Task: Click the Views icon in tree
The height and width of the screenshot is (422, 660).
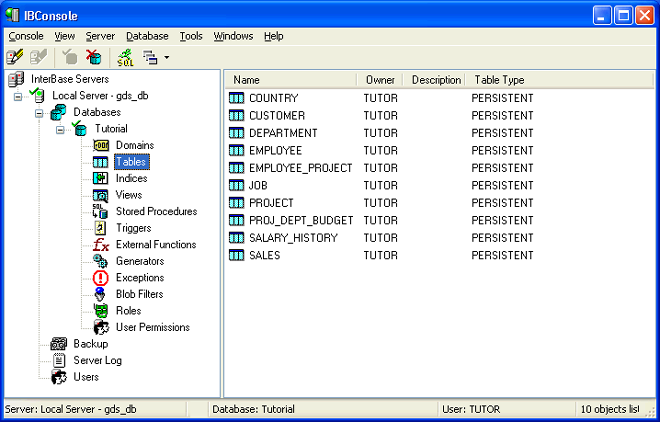Action: pyautogui.click(x=101, y=195)
